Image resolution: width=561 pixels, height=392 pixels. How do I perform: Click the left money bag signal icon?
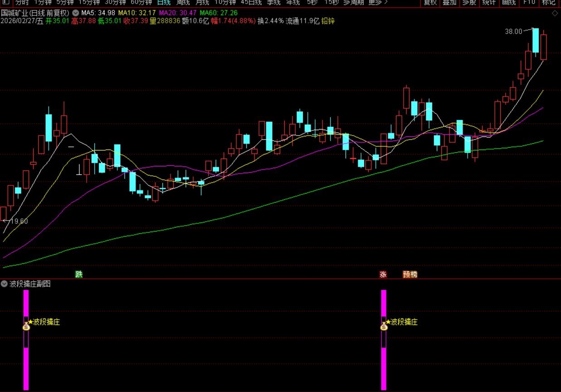point(26,325)
